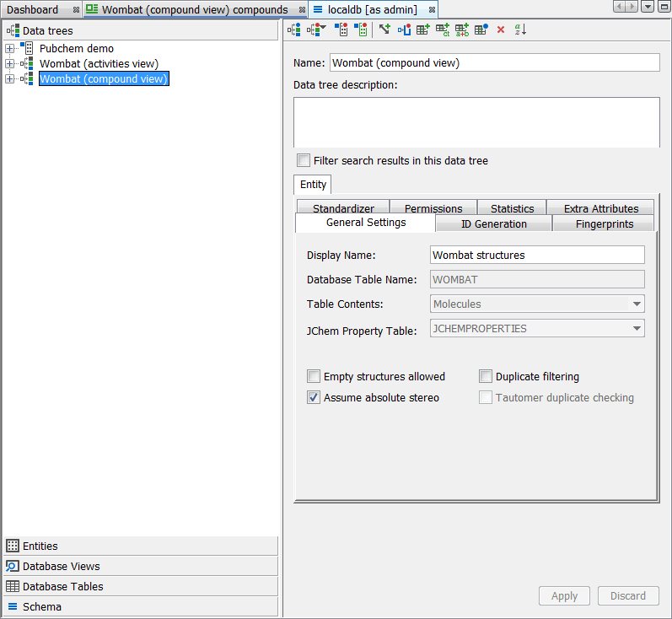The image size is (672, 619).
Task: Uncheck Assume absolute stereo
Action: click(314, 397)
